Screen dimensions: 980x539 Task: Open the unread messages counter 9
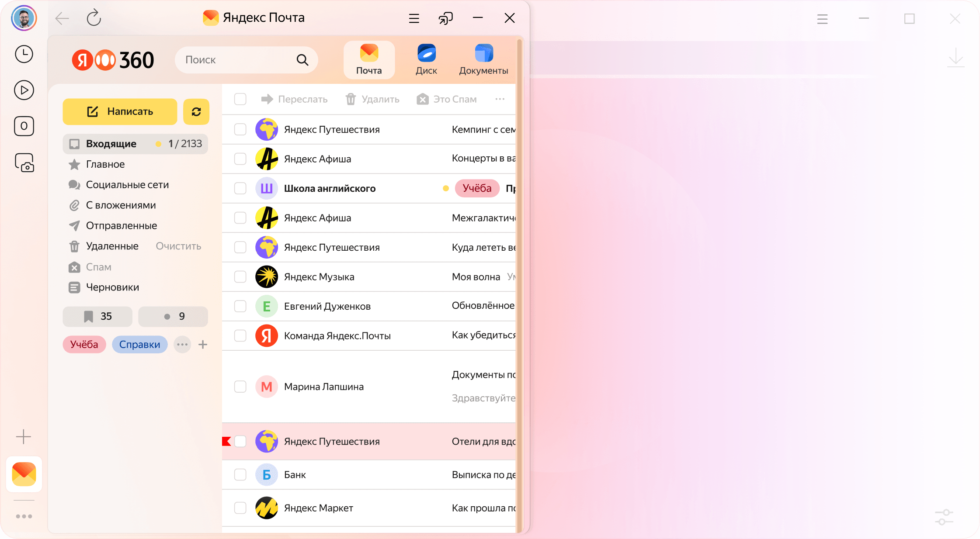pos(173,316)
